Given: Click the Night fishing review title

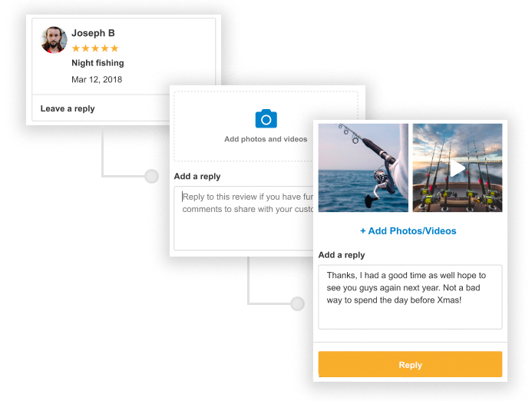Looking at the screenshot, I should point(97,63).
